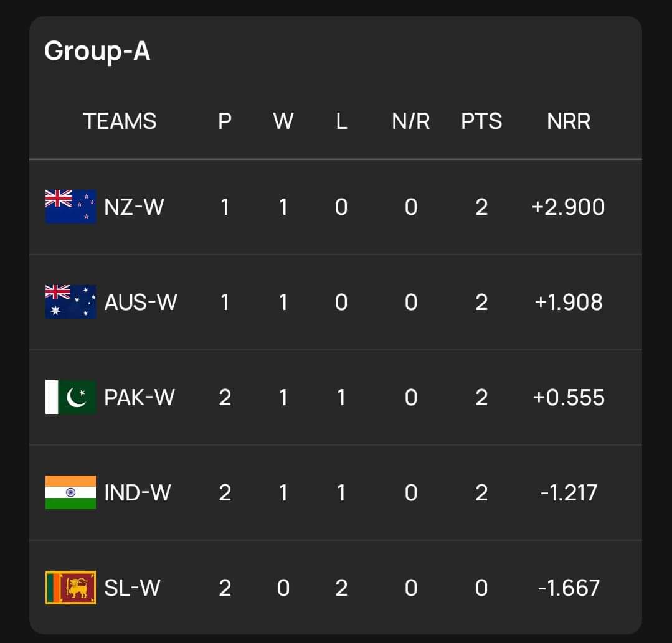Select the PAK-W team name

[x=140, y=397]
